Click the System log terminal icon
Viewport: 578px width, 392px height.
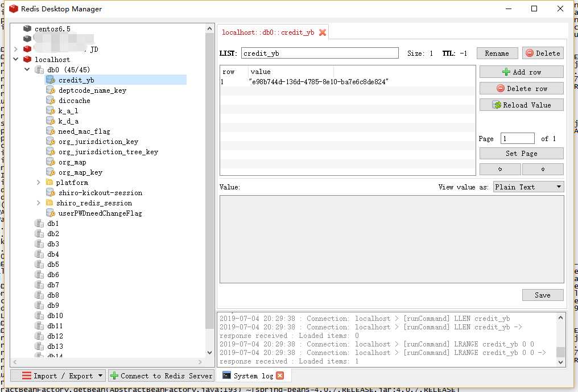[226, 376]
